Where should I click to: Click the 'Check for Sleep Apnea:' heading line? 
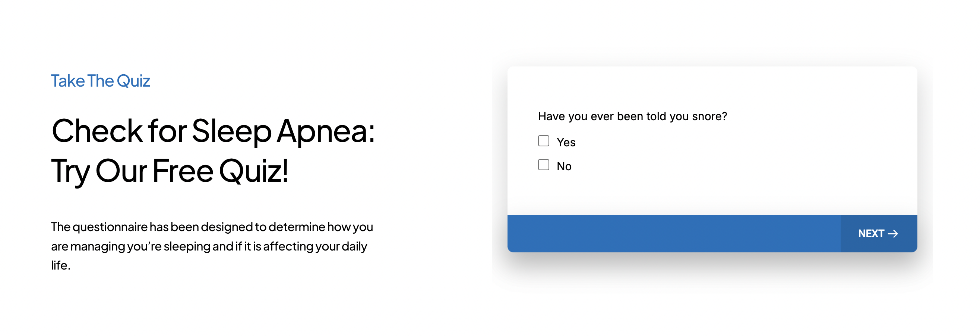213,131
